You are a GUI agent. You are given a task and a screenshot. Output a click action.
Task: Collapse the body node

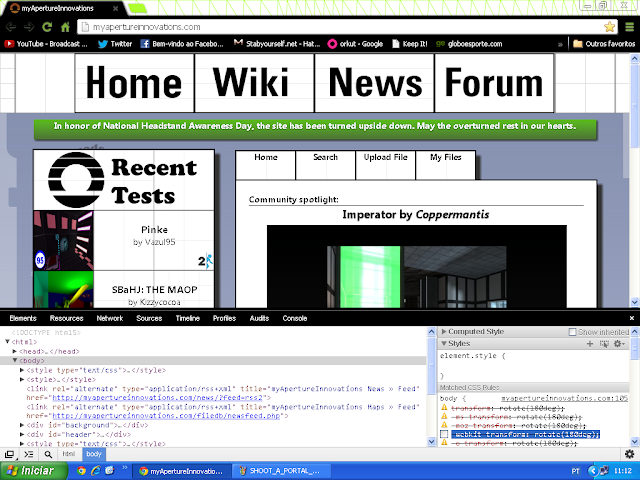pyautogui.click(x=15, y=360)
